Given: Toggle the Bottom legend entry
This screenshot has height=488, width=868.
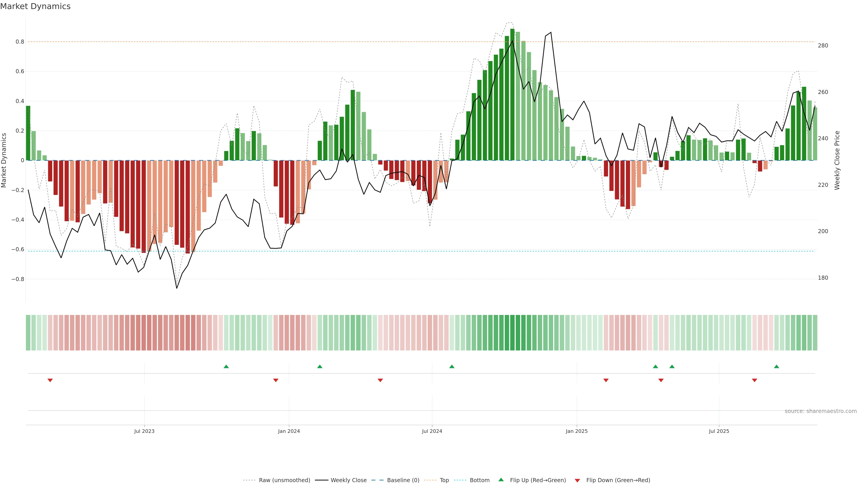Looking at the screenshot, I should pyautogui.click(x=479, y=480).
